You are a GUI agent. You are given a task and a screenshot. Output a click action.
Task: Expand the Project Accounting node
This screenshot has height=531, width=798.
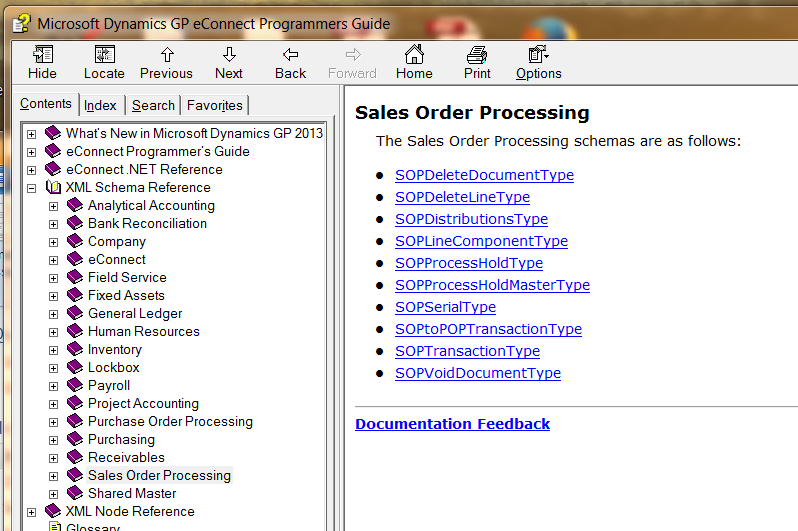(x=53, y=404)
